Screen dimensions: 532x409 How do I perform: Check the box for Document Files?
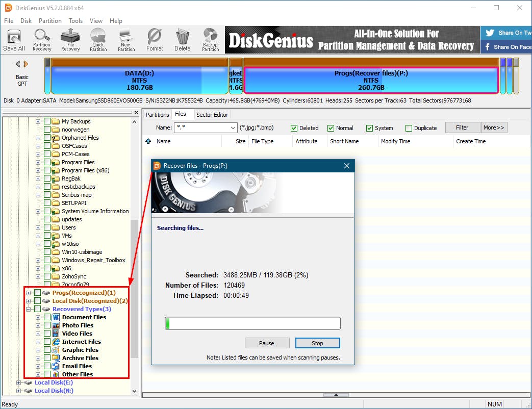coord(47,317)
